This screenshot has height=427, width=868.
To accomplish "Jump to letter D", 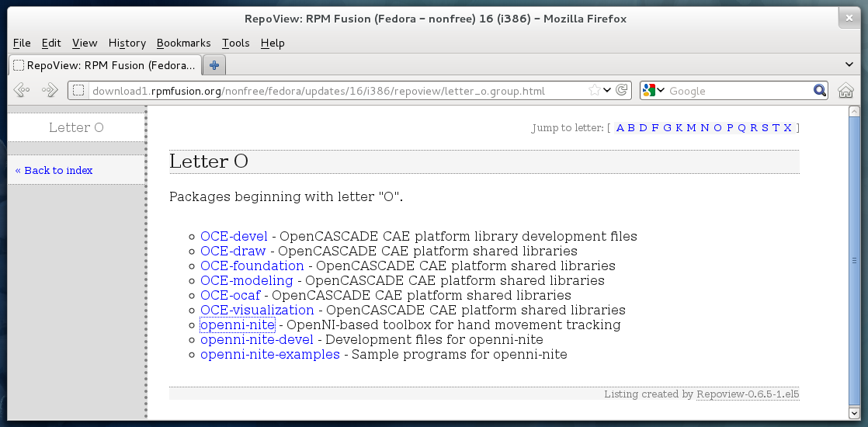I will (643, 128).
